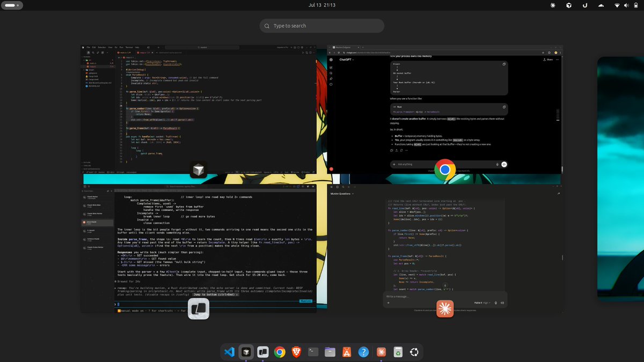Open the Claude app from the dock
This screenshot has width=644, height=362.
(x=380, y=352)
